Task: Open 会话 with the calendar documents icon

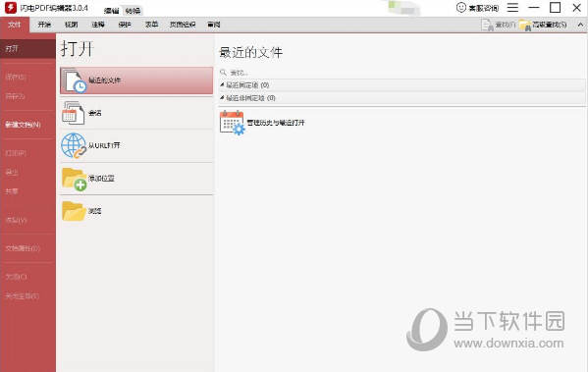Action: (136, 113)
